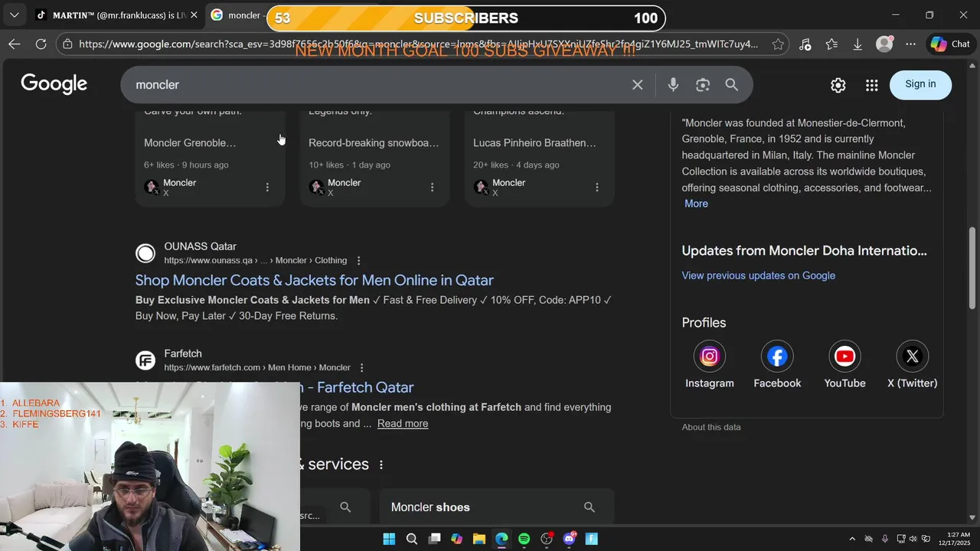
Task: Click the Sign in button
Action: click(x=920, y=84)
